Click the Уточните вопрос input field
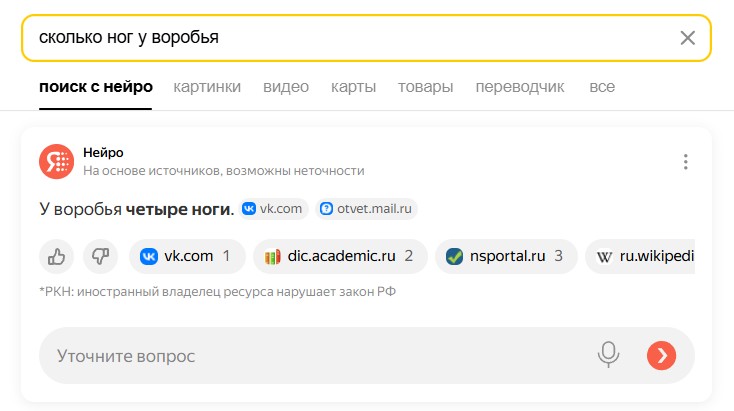Image resolution: width=734 pixels, height=411 pixels. point(310,355)
